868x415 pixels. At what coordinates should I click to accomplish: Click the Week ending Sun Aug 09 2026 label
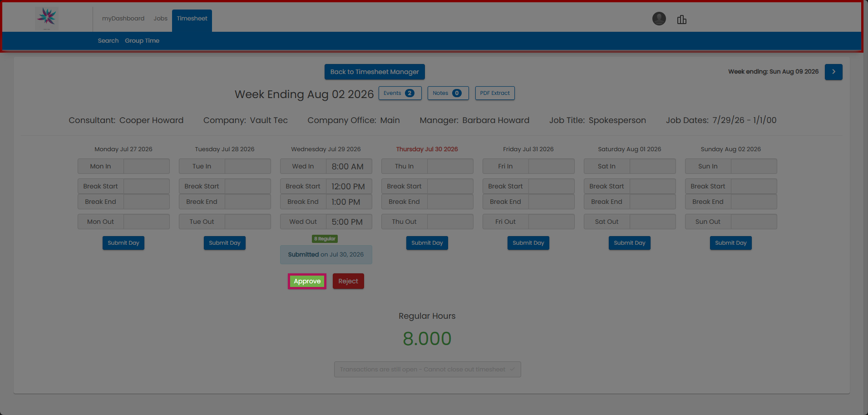point(773,72)
